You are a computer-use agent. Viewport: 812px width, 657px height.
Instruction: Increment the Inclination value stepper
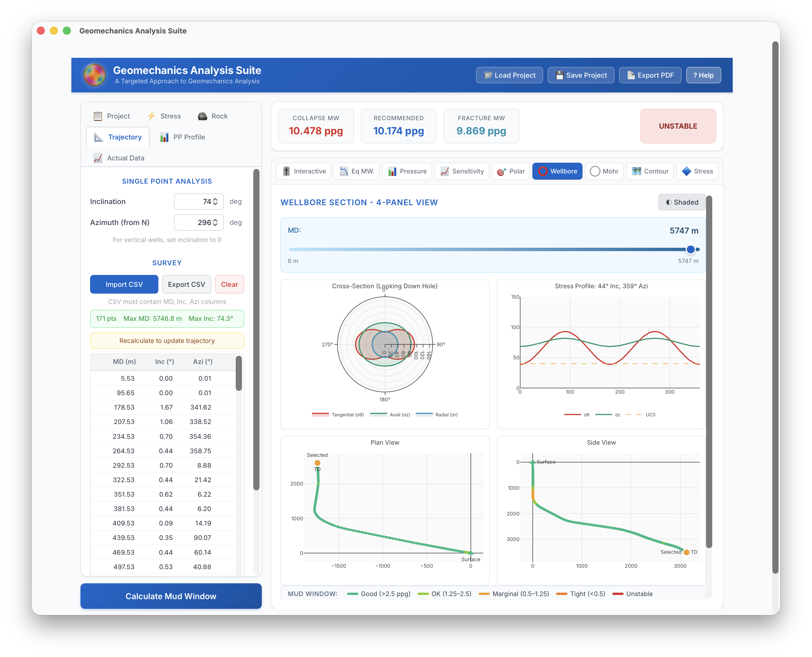coord(215,199)
